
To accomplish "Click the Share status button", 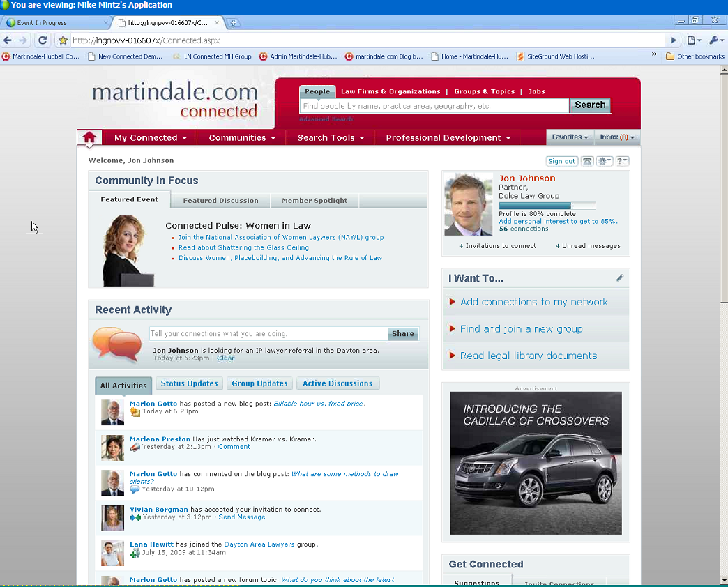I will [x=402, y=333].
